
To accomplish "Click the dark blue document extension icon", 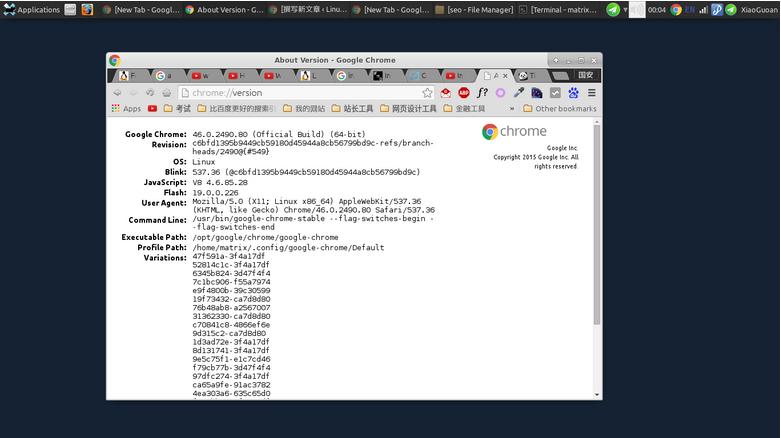I will tap(536, 93).
